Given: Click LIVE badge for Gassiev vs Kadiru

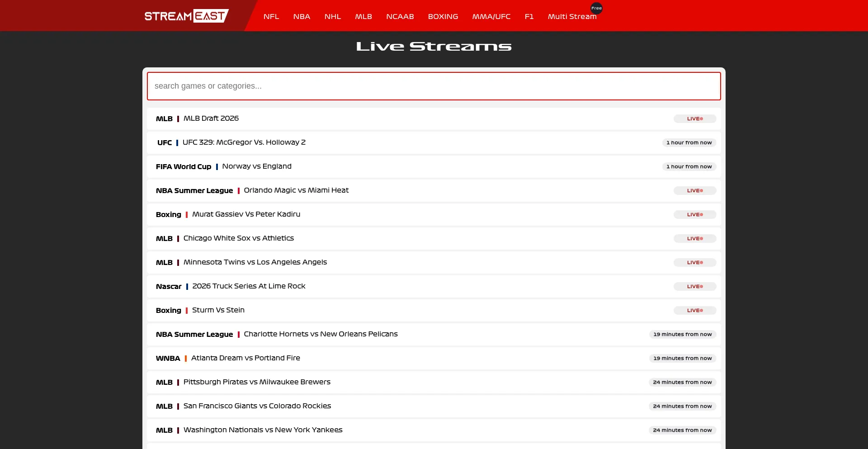Looking at the screenshot, I should [695, 214].
